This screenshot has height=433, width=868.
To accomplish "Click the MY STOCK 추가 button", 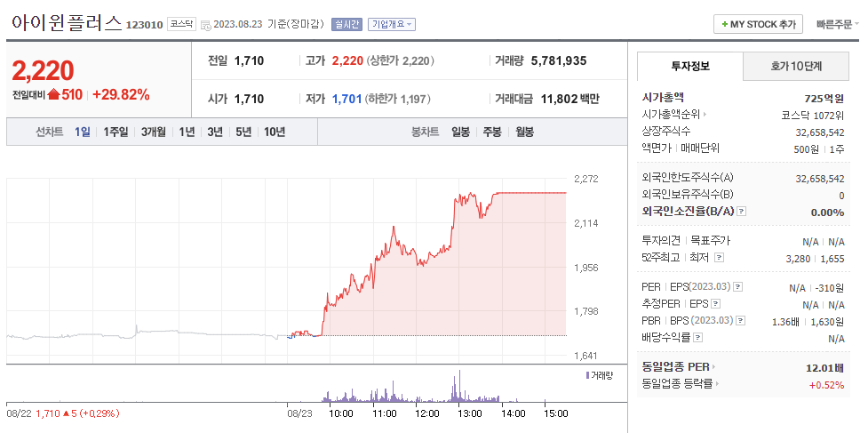I will [759, 24].
